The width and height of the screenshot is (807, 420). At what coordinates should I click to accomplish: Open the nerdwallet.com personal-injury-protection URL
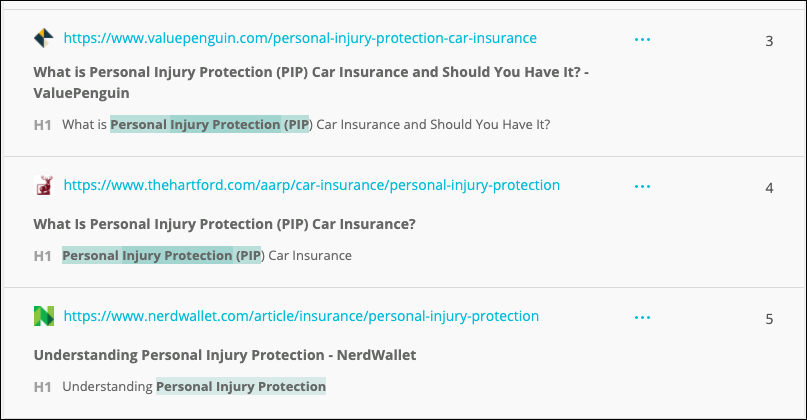click(301, 316)
